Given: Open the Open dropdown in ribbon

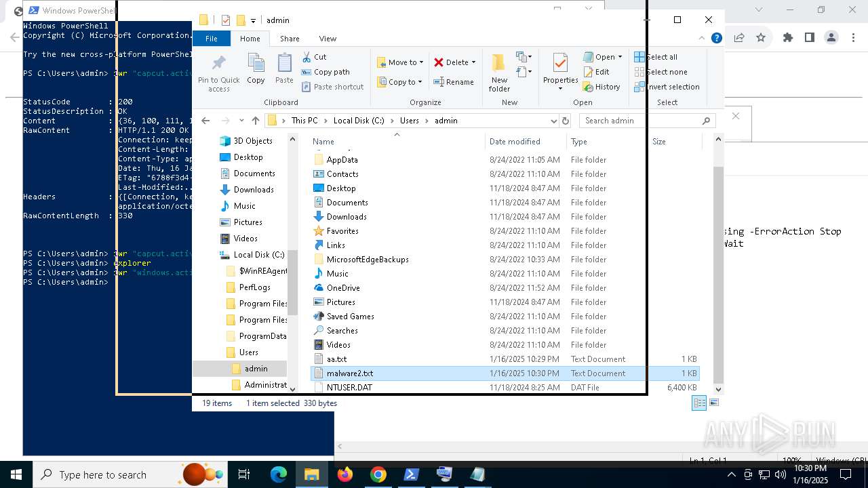Looking at the screenshot, I should click(603, 57).
